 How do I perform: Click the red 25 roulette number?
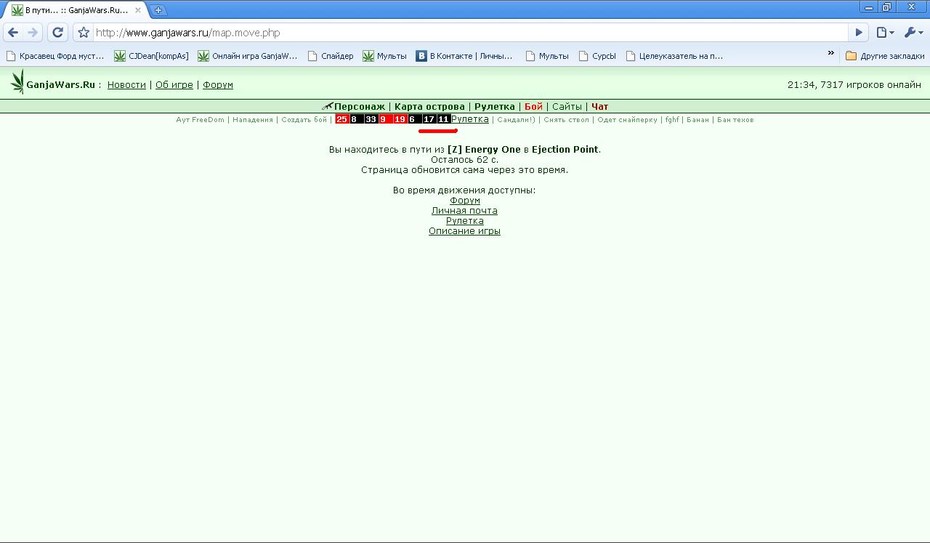pyautogui.click(x=342, y=119)
